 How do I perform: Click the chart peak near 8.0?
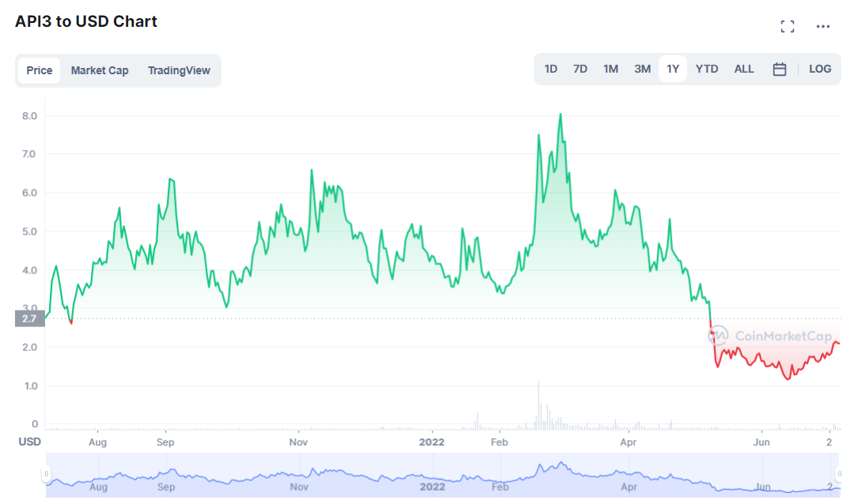[x=561, y=115]
